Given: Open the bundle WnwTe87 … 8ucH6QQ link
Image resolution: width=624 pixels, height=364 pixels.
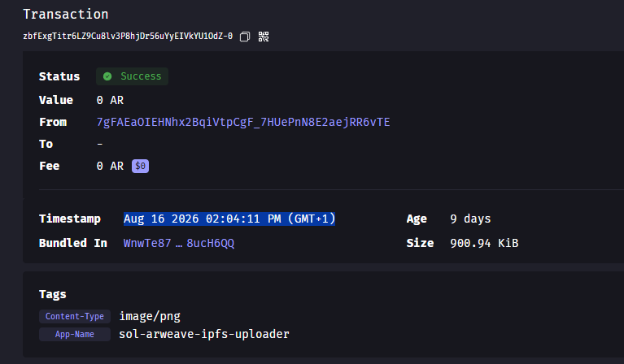Looking at the screenshot, I should coord(179,243).
